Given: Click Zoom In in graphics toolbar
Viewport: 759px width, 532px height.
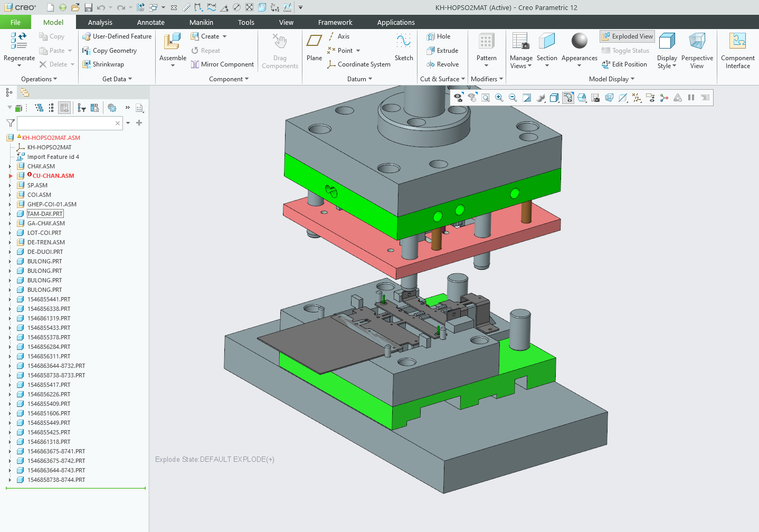Looking at the screenshot, I should point(499,98).
